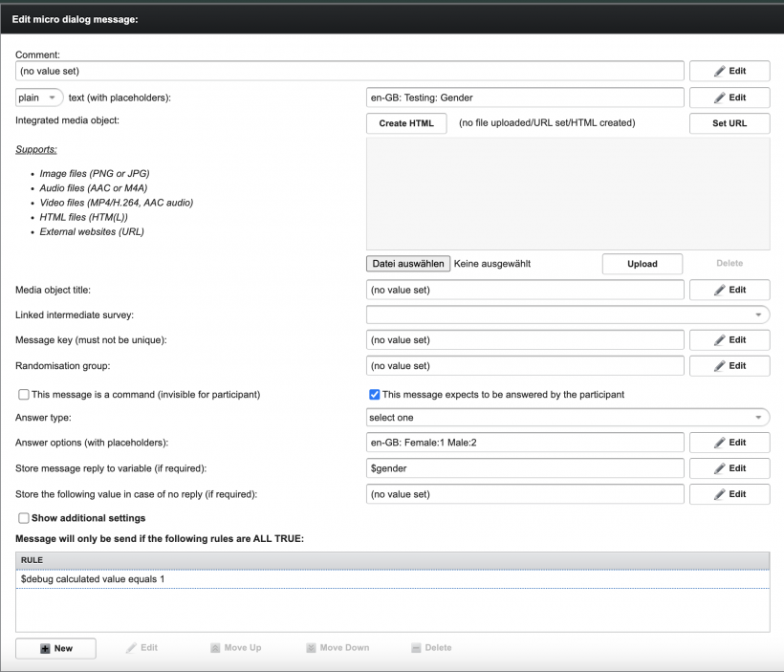Viewport: 784px width, 672px height.
Task: Click the Randomisation group value field
Action: 525,366
